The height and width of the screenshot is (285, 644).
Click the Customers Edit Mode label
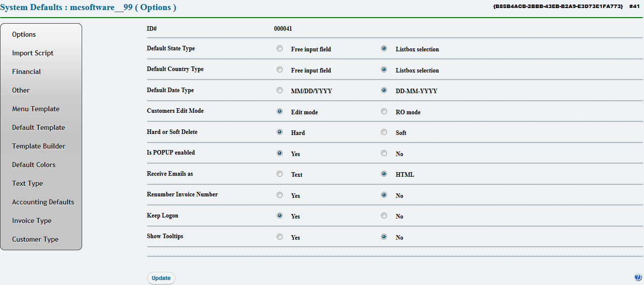175,111
